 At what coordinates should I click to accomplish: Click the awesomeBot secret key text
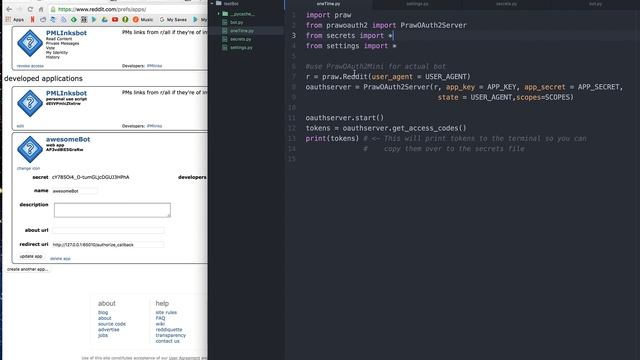pos(90,177)
